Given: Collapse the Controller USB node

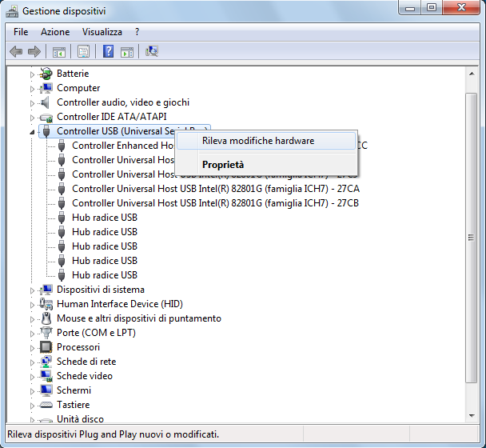Looking at the screenshot, I should point(32,132).
